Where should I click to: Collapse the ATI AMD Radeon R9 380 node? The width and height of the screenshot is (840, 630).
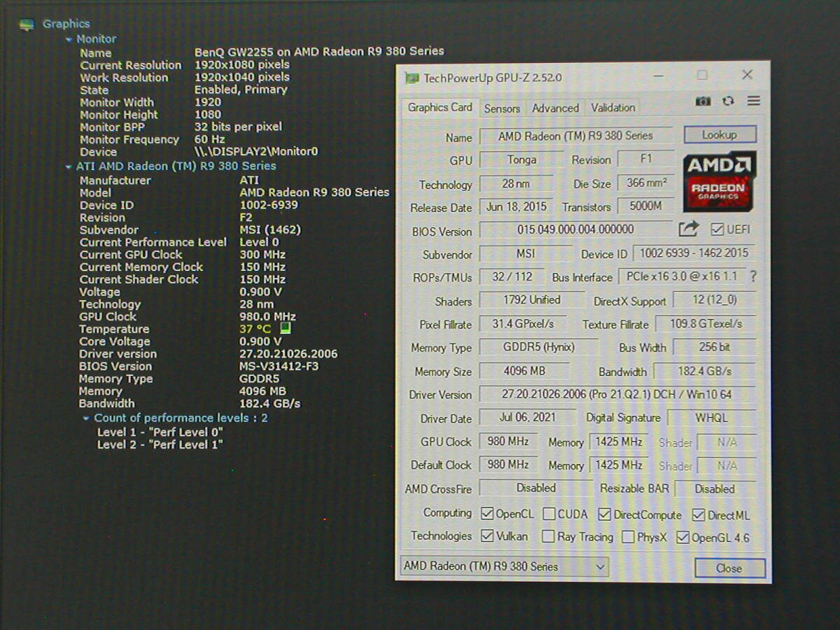(x=69, y=167)
